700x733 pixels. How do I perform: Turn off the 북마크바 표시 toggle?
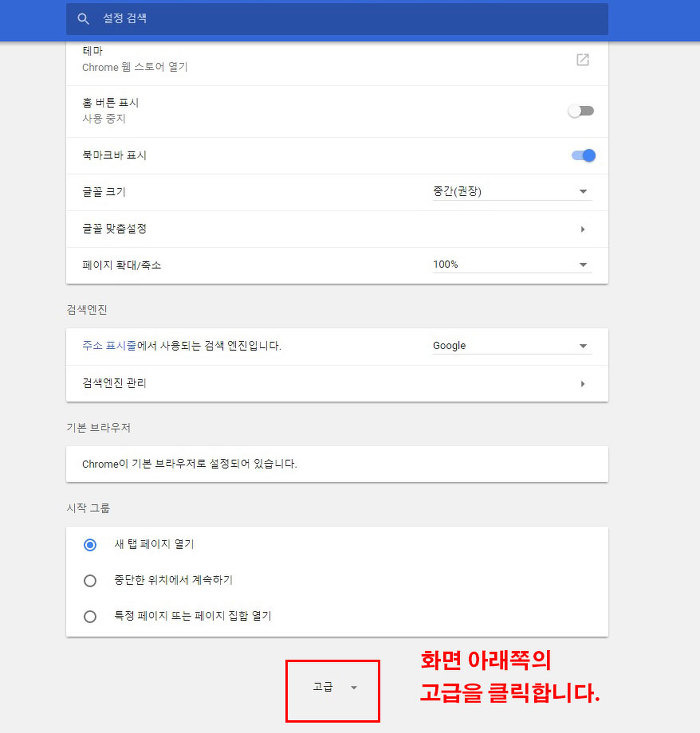click(583, 155)
